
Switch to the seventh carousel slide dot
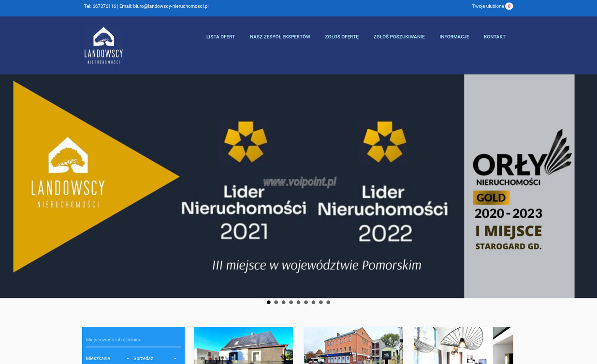[313, 302]
